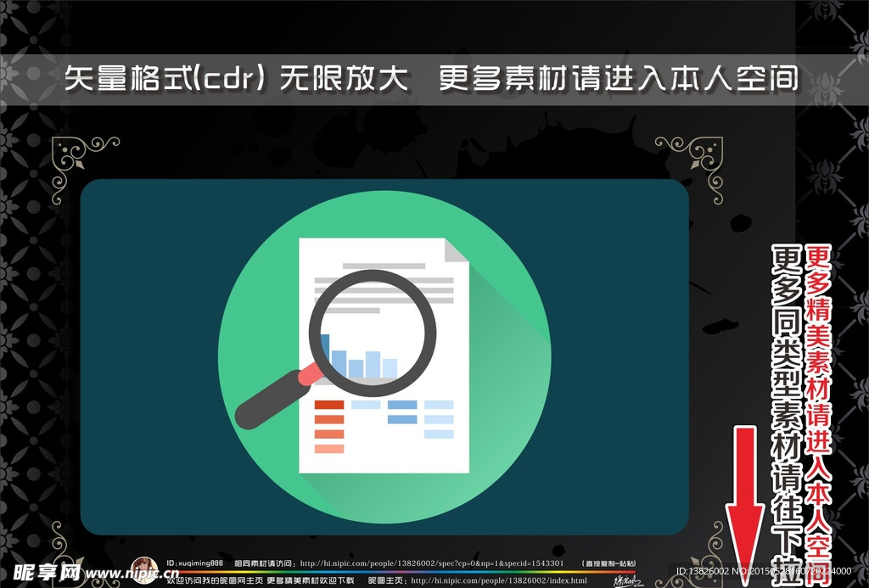Click the red downward arrow
Image resolution: width=869 pixels, height=588 pixels.
coord(744,501)
